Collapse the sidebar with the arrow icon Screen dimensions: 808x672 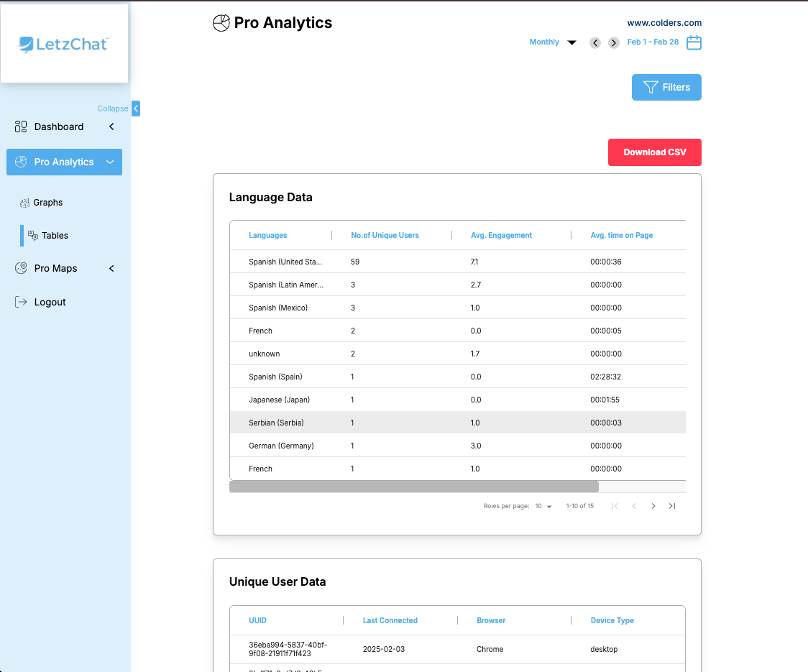pos(136,109)
